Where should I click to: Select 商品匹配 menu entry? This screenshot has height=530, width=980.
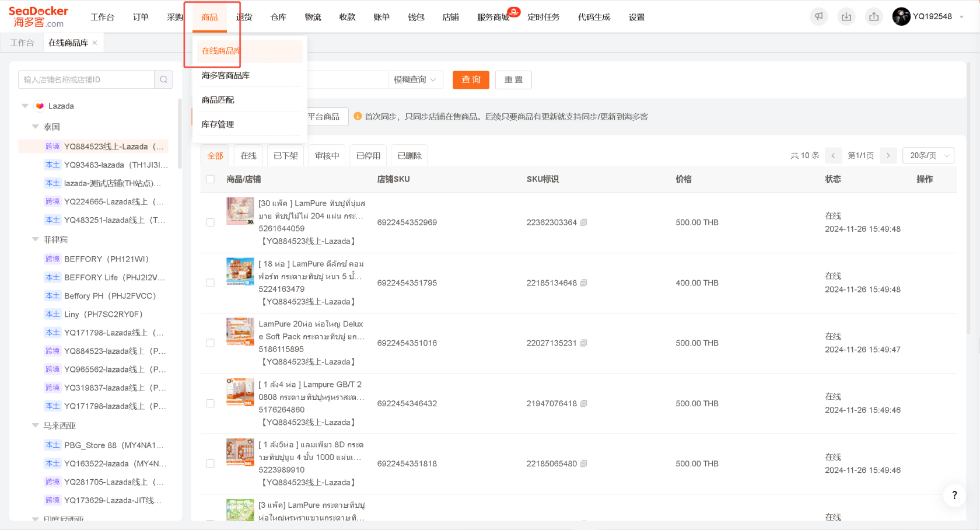click(x=249, y=100)
